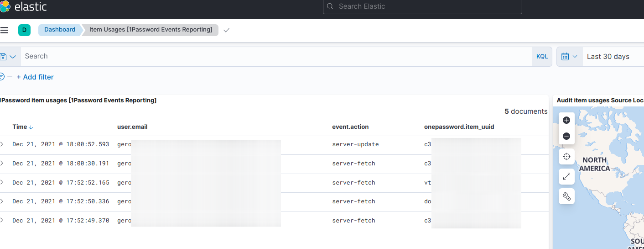Viewport: 644px width, 249px height.
Task: Click server-fetch in the 17:52:50.336 row
Action: [353, 201]
